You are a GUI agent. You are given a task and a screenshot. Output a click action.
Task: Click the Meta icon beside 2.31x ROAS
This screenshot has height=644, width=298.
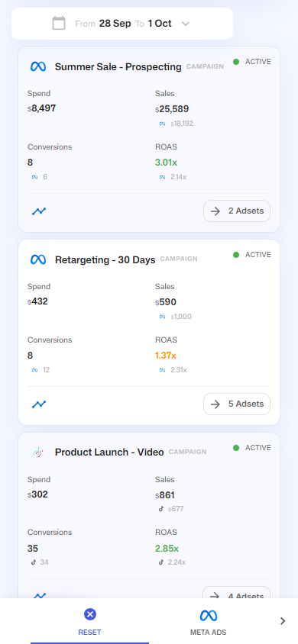(x=162, y=370)
